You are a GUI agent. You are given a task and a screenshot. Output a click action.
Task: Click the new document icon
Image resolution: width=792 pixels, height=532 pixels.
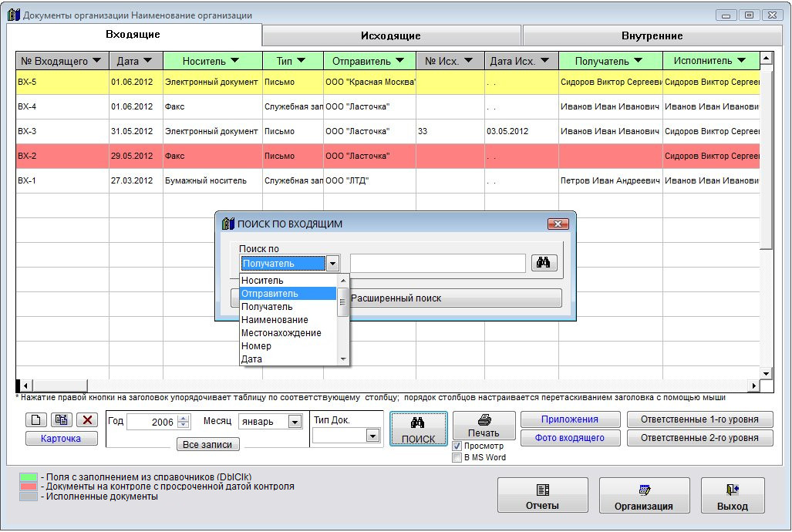point(37,420)
